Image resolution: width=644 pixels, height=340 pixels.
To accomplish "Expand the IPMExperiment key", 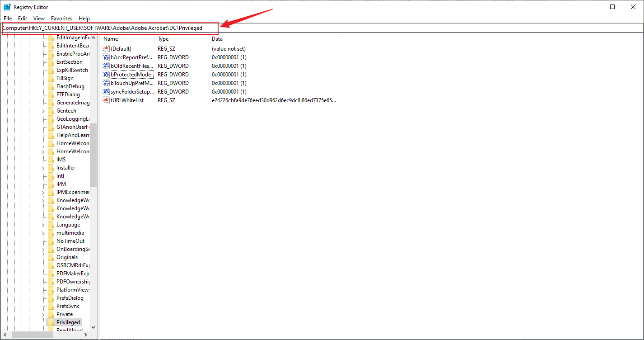I will click(43, 192).
